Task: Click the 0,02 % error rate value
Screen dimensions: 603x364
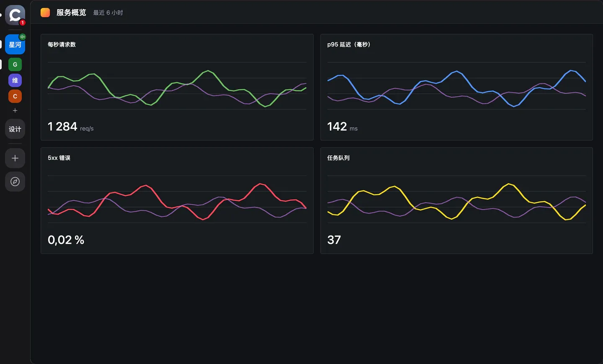Action: pyautogui.click(x=66, y=240)
